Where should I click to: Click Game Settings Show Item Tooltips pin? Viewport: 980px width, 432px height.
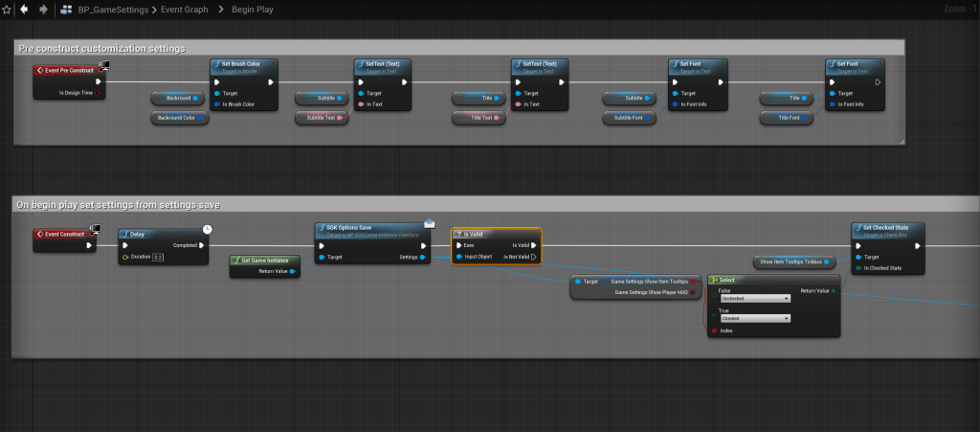pos(693,282)
